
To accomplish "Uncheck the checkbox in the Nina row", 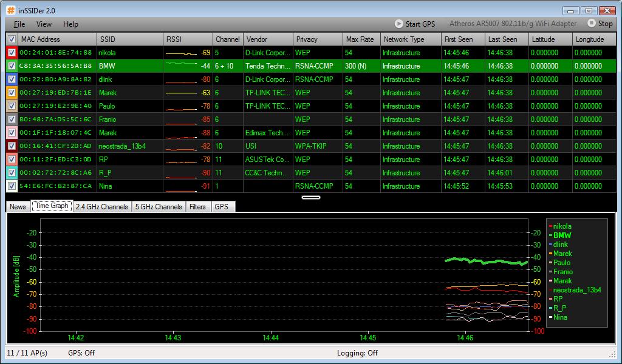I will point(12,186).
